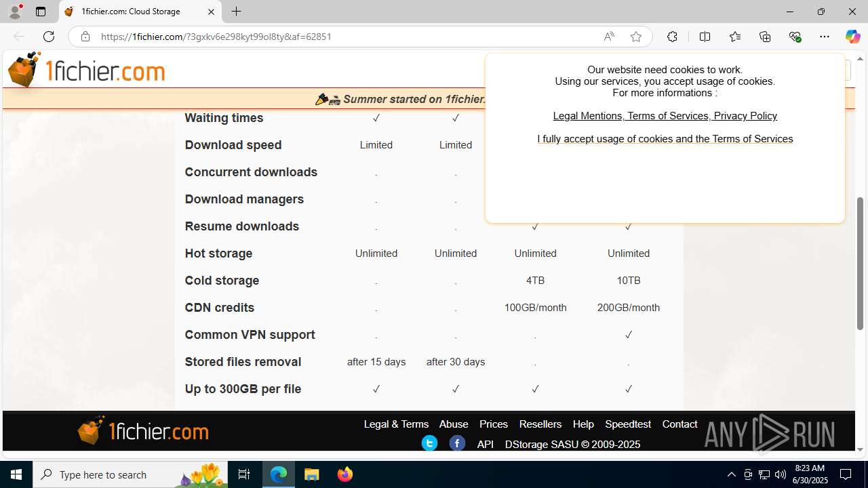Click 'Resume downloads' row label
Viewport: 868px width, 488px height.
point(241,226)
